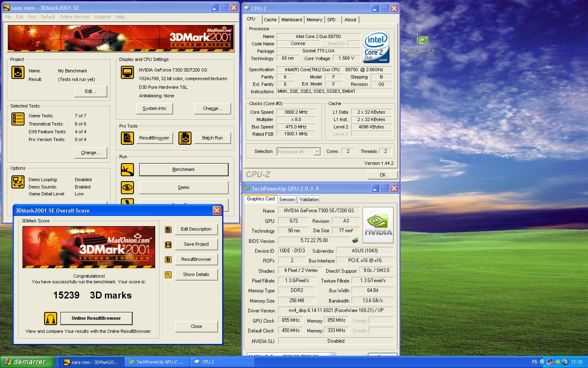Image resolution: width=588 pixels, height=368 pixels.
Task: Click the Online ResultBrowser icon
Action: coord(51,319)
